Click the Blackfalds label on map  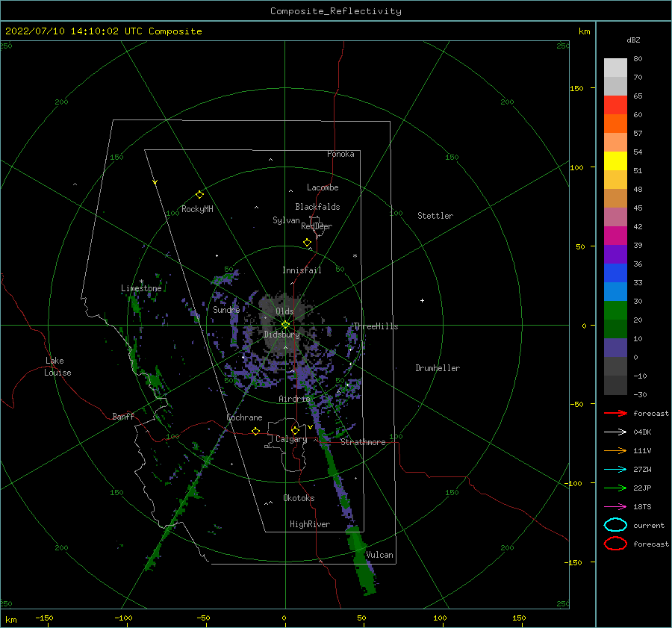pyautogui.click(x=317, y=207)
